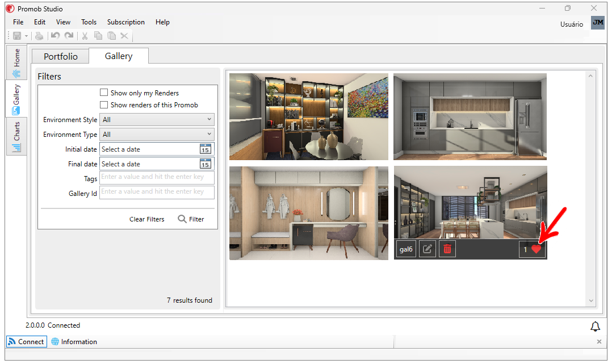Screen dimensions: 616x364
Task: Click the Usuário user label
Action: 572,24
